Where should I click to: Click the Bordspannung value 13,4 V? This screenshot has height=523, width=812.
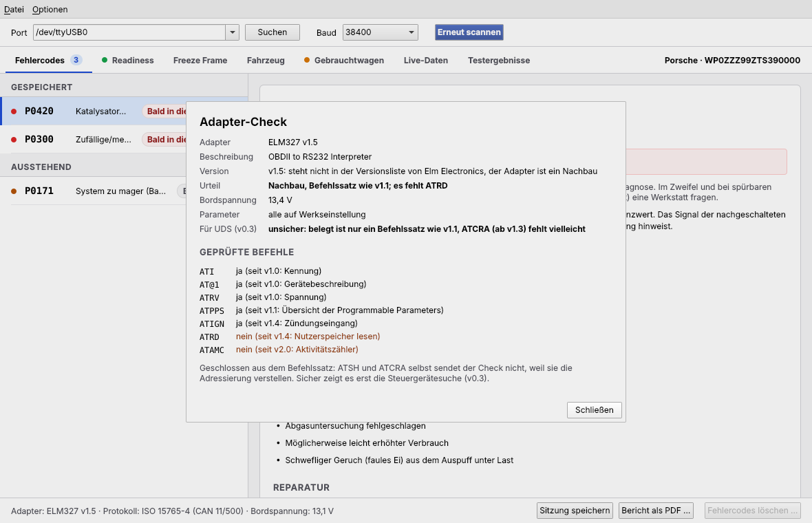click(280, 200)
